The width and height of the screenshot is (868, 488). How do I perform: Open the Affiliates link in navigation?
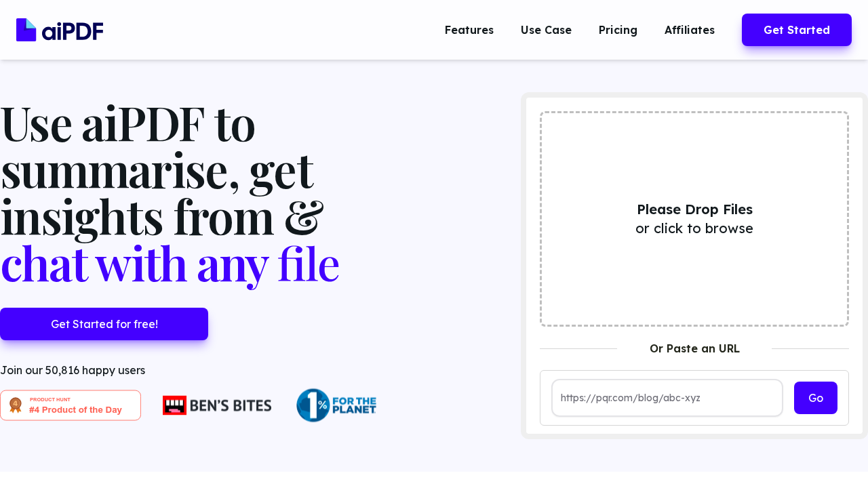pyautogui.click(x=690, y=30)
